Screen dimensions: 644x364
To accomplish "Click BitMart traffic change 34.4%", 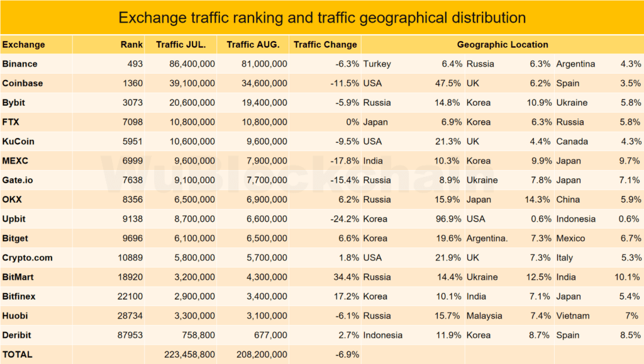I will pos(347,277).
